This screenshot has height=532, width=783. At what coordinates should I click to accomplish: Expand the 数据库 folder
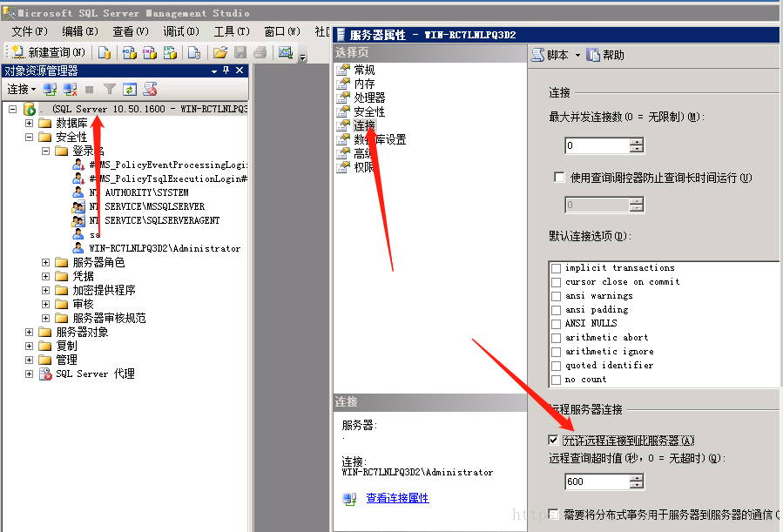[x=30, y=123]
